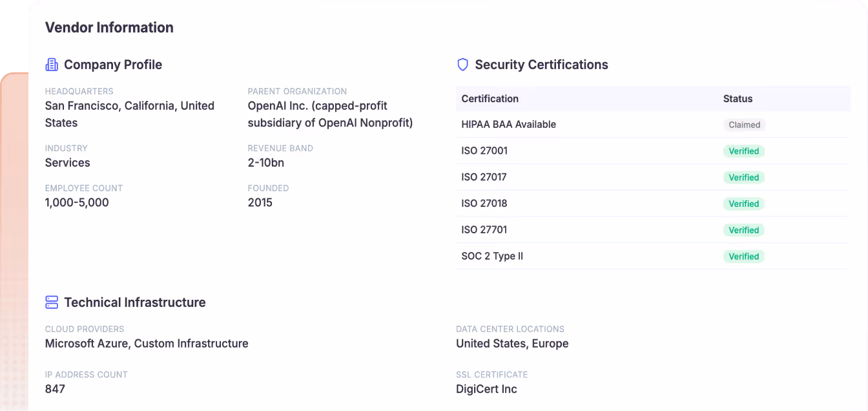This screenshot has height=411, width=868.
Task: Click the Claimed status badge
Action: pos(745,125)
